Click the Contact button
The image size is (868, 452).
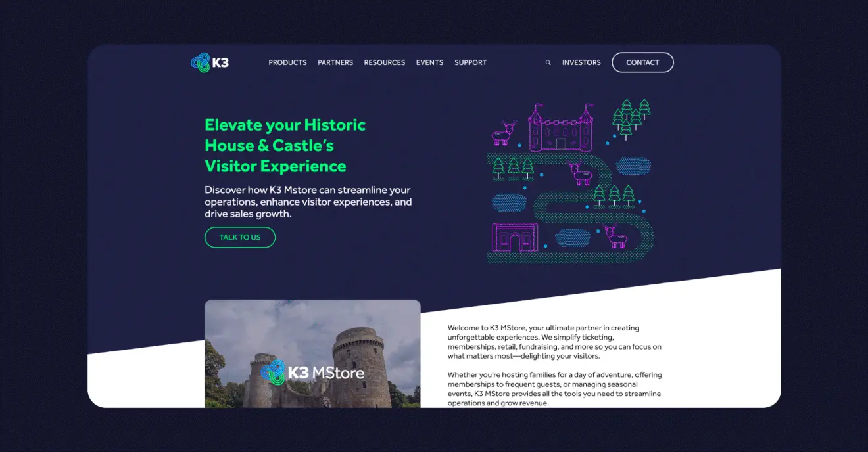642,62
